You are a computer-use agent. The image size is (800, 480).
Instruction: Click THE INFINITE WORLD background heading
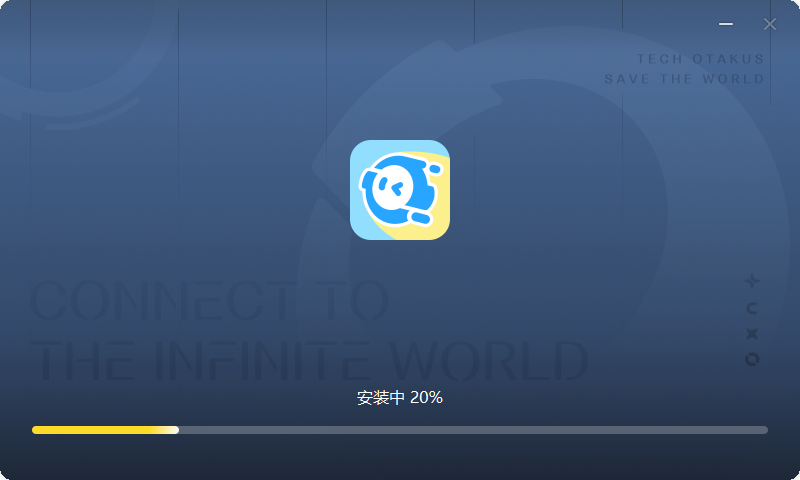click(x=308, y=361)
